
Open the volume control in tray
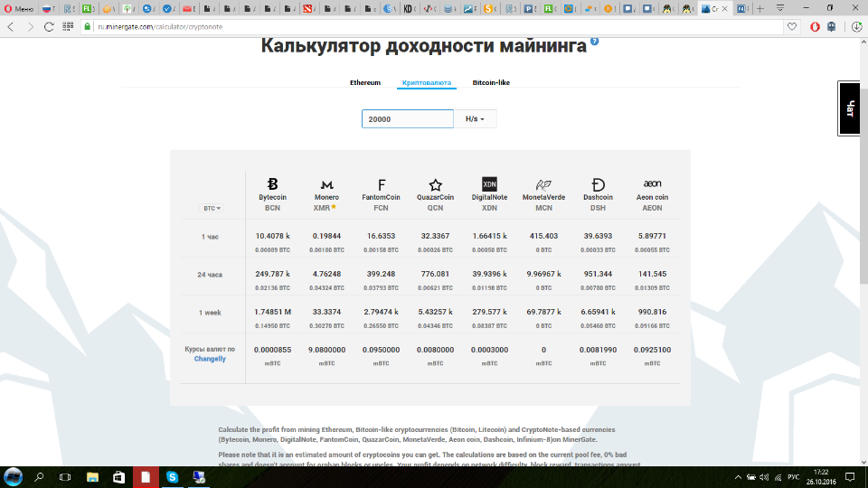pos(764,477)
